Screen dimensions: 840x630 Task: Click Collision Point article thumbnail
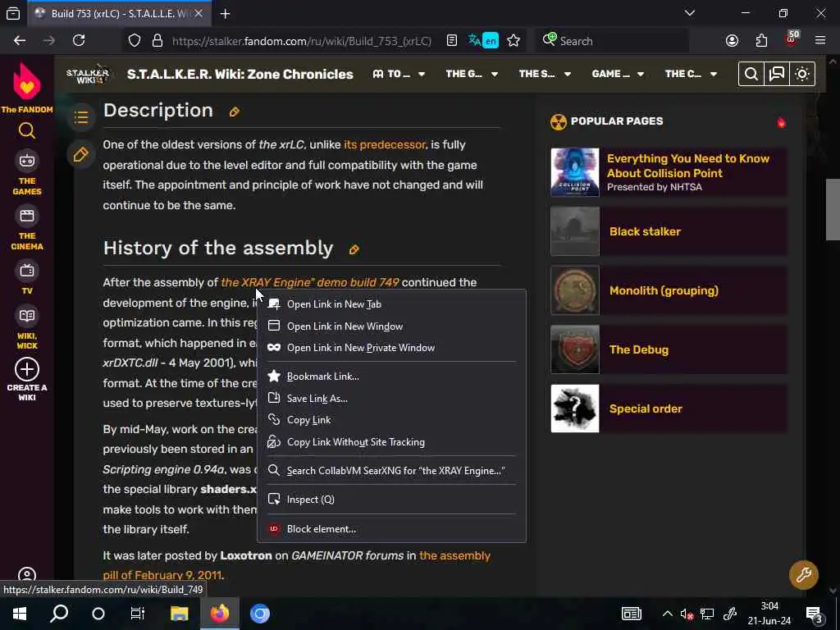pos(575,172)
